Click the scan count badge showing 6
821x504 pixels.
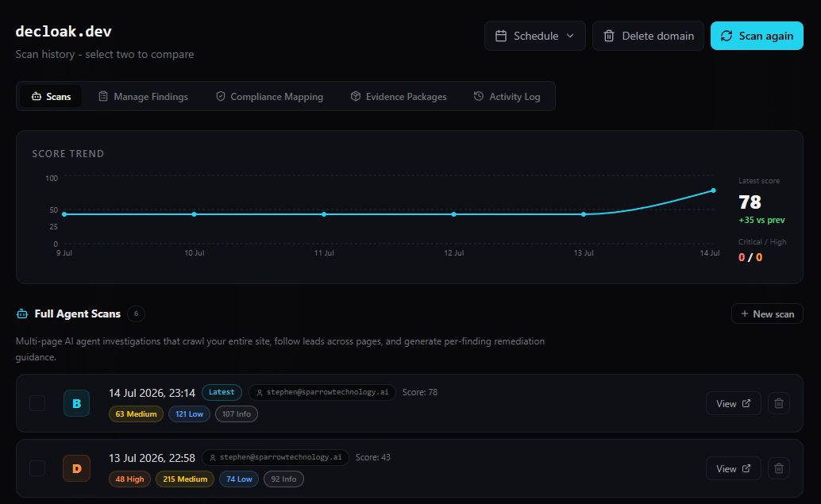click(136, 314)
